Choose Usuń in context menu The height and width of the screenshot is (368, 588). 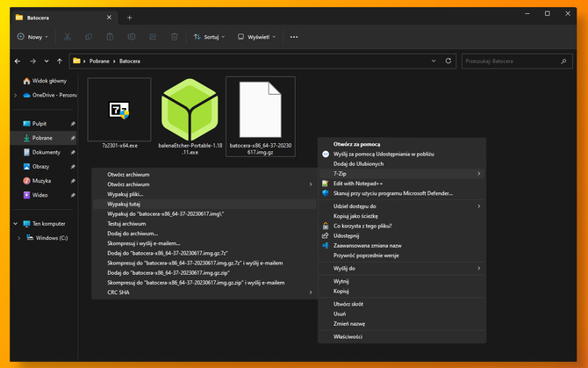[402, 314]
